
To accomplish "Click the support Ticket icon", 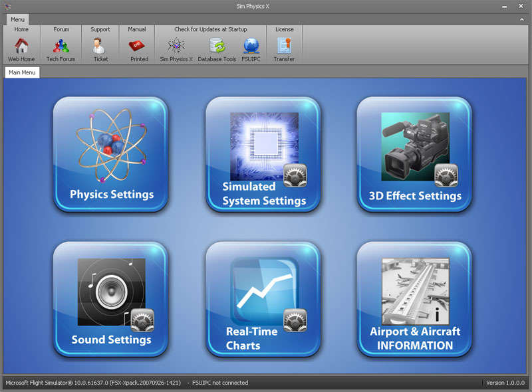I will tap(100, 47).
